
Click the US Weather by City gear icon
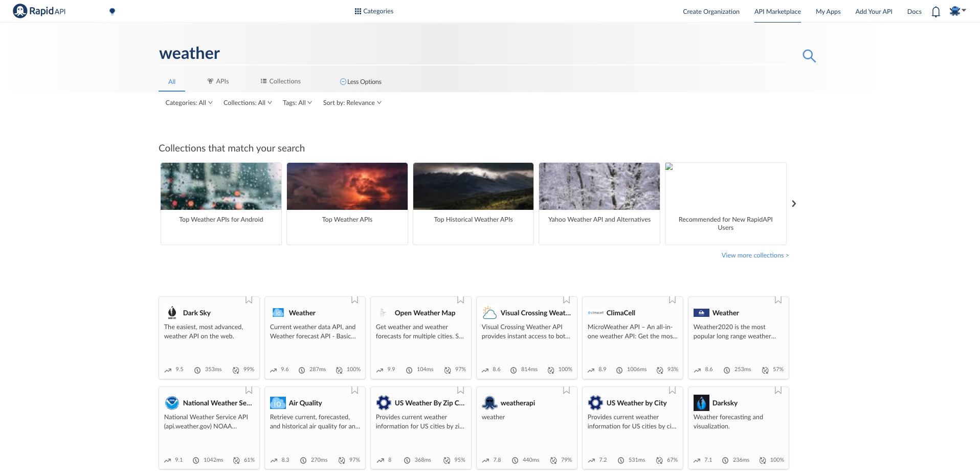[595, 403]
